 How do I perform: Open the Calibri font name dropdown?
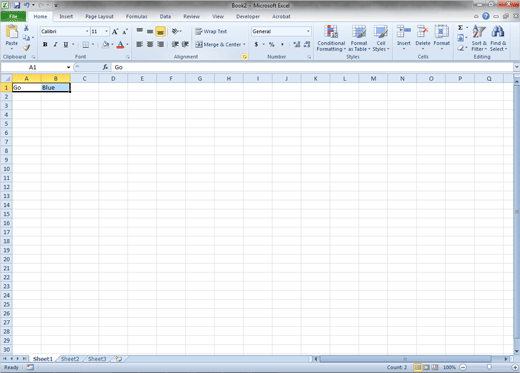point(87,31)
